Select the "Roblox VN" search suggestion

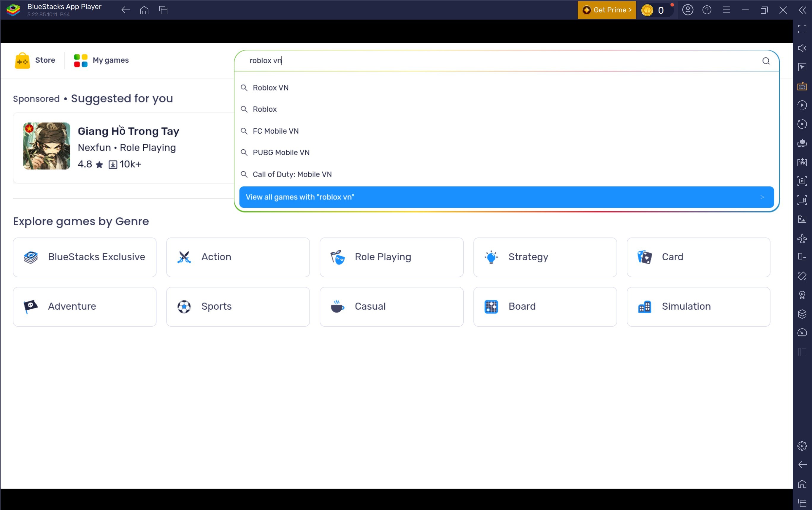tap(507, 88)
